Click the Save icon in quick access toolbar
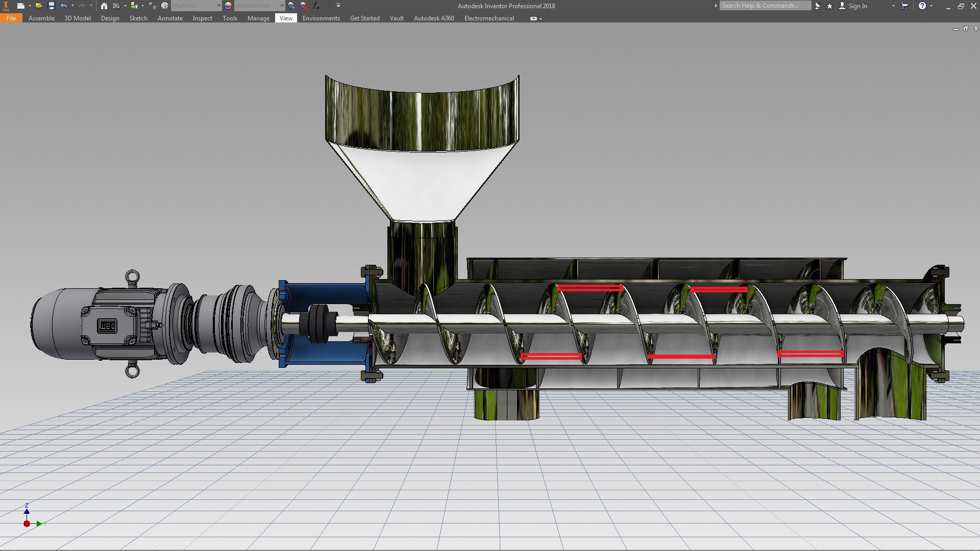The width and height of the screenshot is (980, 551). pos(51,6)
